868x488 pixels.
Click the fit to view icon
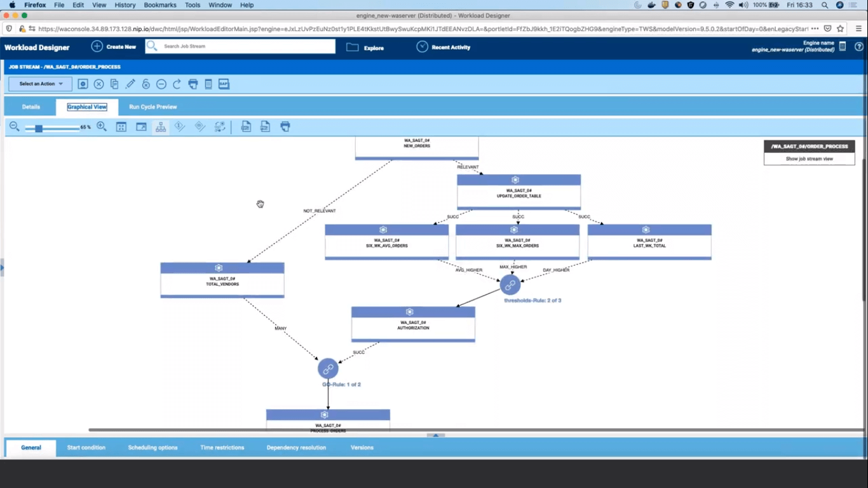pos(121,127)
